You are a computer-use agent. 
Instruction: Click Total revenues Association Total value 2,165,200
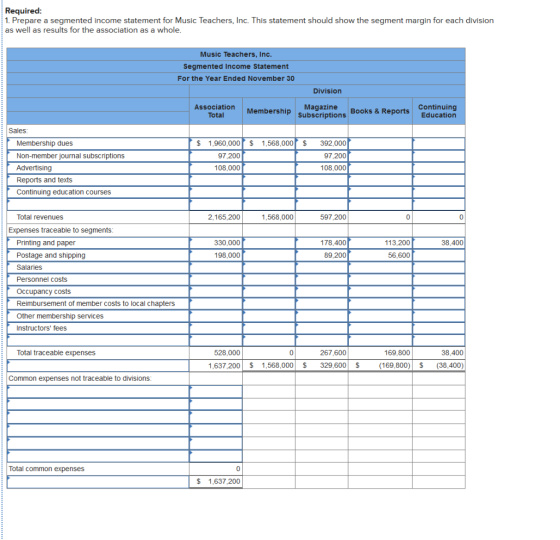pos(224,218)
